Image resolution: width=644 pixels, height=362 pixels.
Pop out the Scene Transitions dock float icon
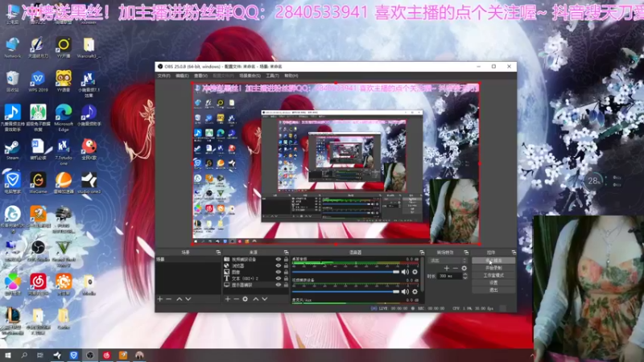tap(466, 253)
